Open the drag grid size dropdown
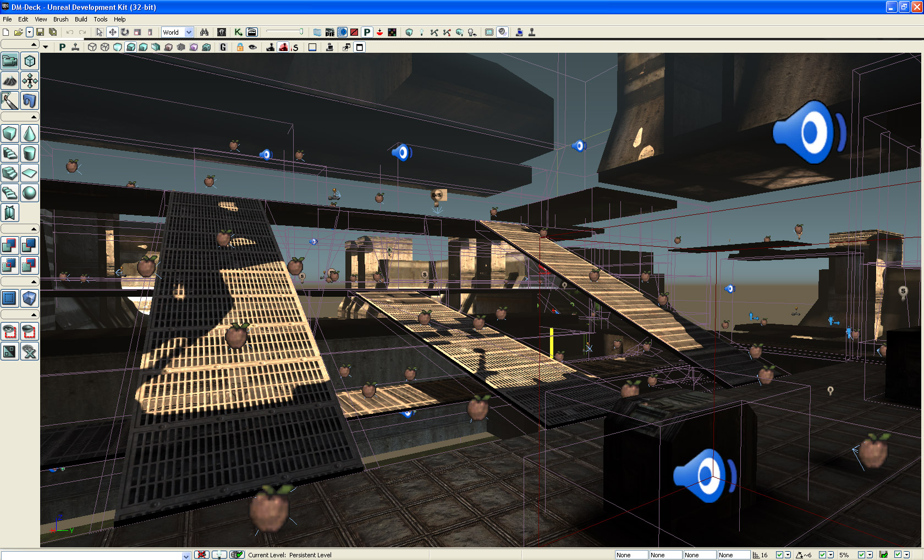This screenshot has height=560, width=924. click(x=788, y=555)
